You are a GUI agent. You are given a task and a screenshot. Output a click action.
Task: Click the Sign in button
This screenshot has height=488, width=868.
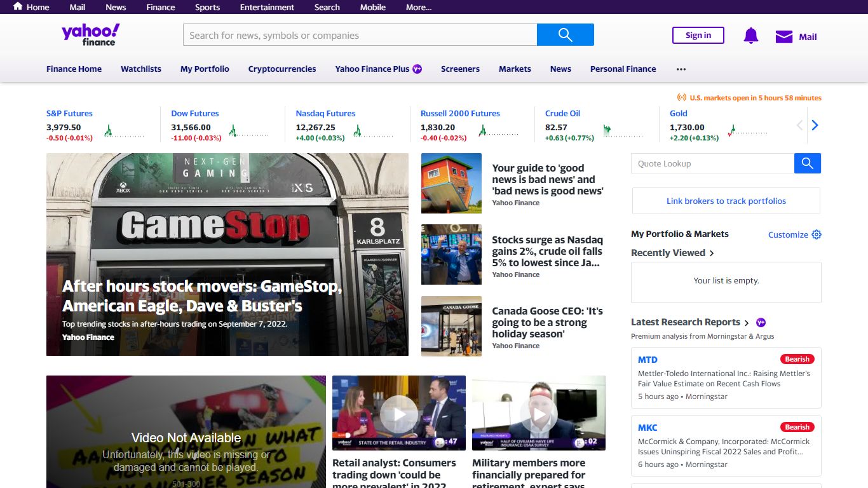point(698,35)
